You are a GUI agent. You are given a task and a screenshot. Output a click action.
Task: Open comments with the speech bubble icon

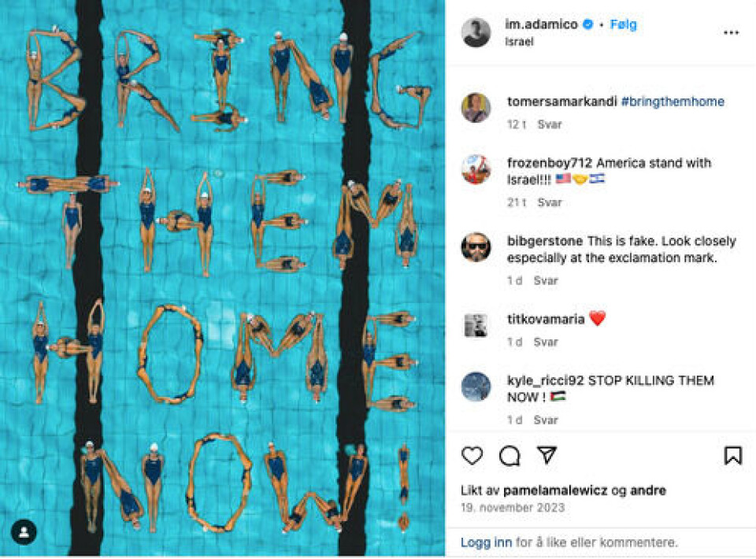click(x=510, y=455)
